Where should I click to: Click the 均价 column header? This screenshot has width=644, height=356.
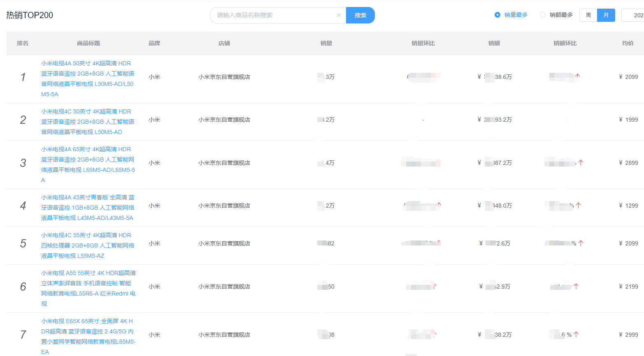(x=628, y=43)
